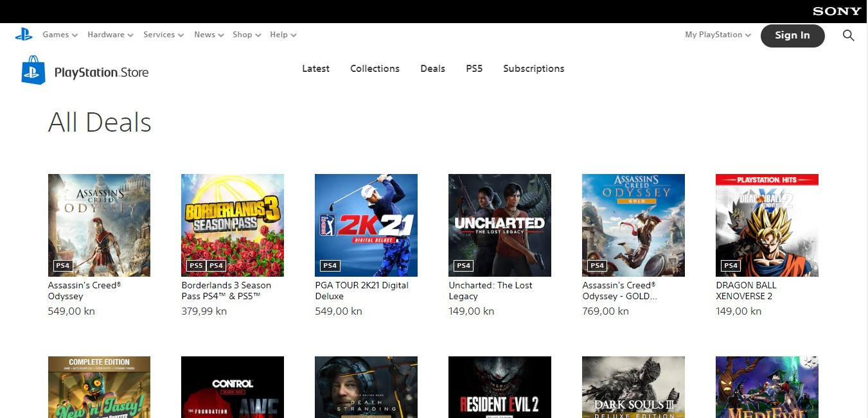Switch to the Collections tab
The height and width of the screenshot is (418, 868).
375,69
